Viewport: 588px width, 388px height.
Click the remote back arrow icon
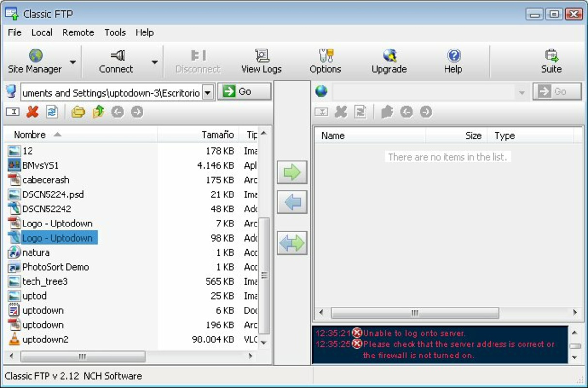coord(406,112)
